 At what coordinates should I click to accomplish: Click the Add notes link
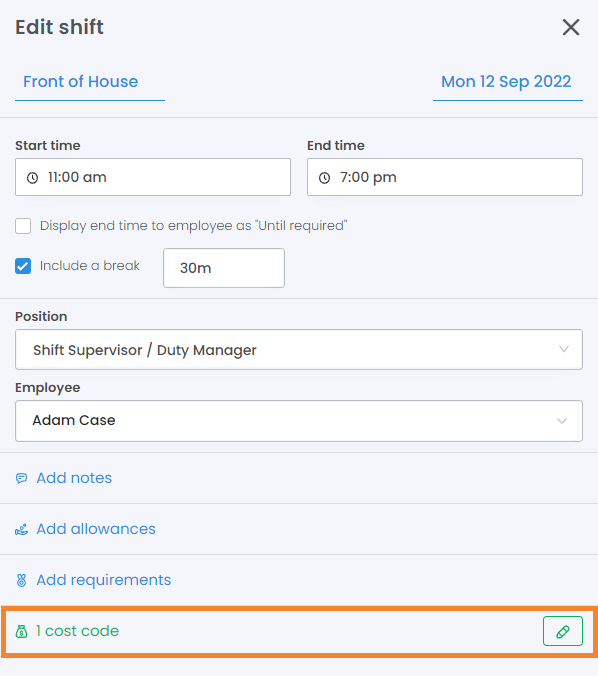(x=74, y=478)
